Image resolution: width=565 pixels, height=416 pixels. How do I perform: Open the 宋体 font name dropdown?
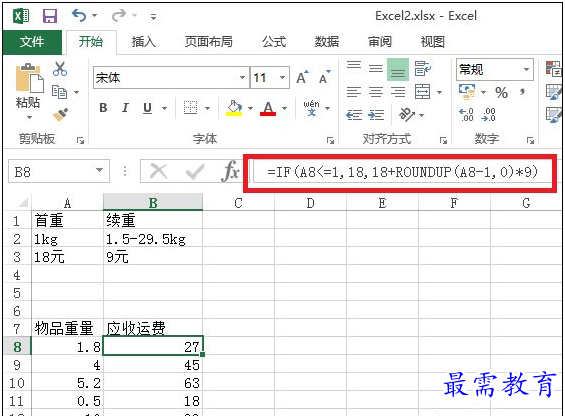pos(242,78)
